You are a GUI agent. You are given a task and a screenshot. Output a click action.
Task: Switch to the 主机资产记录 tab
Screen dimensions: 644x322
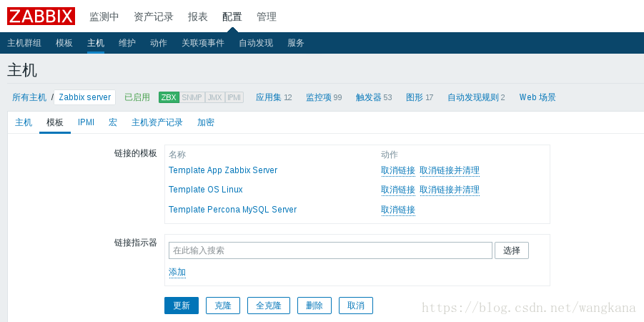(x=157, y=122)
